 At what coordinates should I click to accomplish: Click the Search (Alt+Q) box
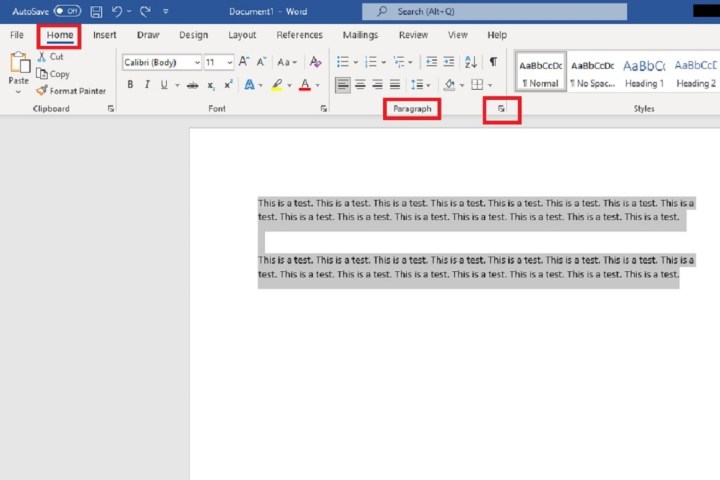[x=494, y=11]
